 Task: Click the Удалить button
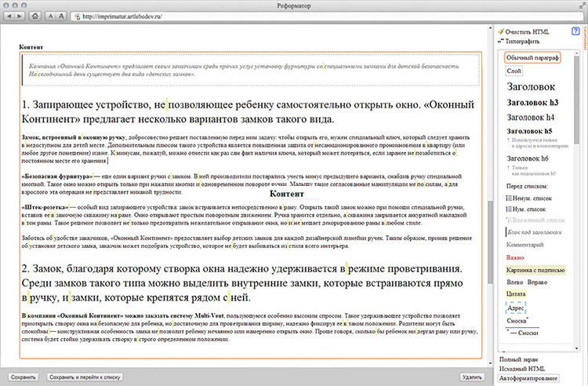coord(472,377)
